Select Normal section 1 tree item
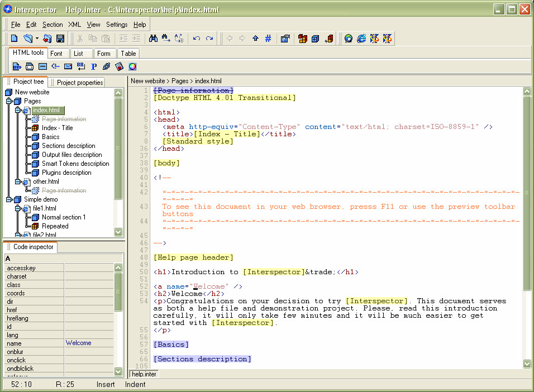534x392 pixels. (x=64, y=217)
